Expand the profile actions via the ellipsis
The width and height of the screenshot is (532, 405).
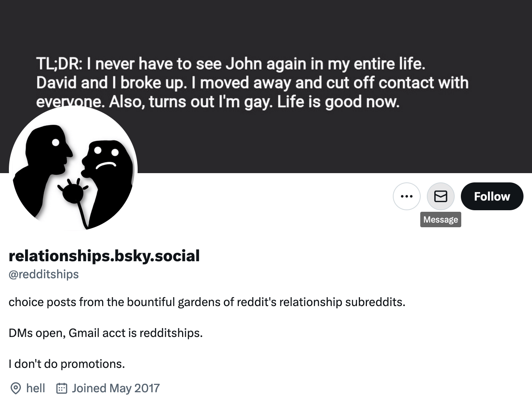406,196
